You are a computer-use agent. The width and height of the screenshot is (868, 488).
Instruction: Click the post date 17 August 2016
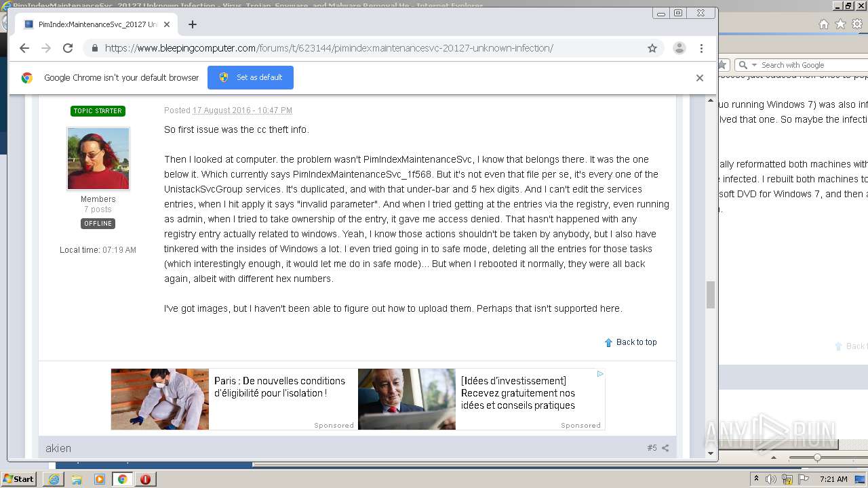click(242, 110)
